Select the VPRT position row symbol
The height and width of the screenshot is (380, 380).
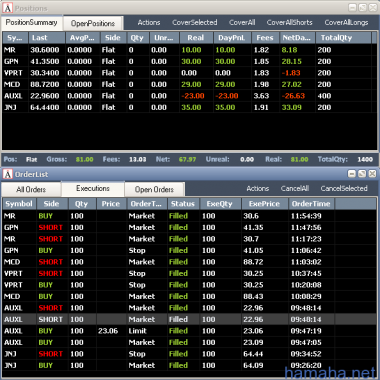tap(13, 73)
